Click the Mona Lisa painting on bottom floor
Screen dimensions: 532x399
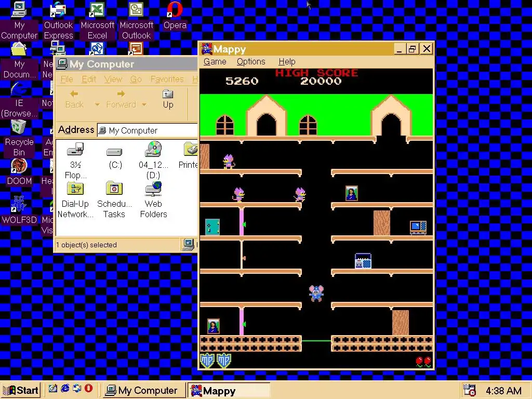[x=214, y=326]
